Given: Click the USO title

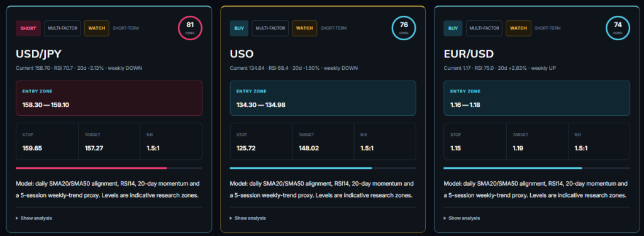Looking at the screenshot, I should click(241, 54).
